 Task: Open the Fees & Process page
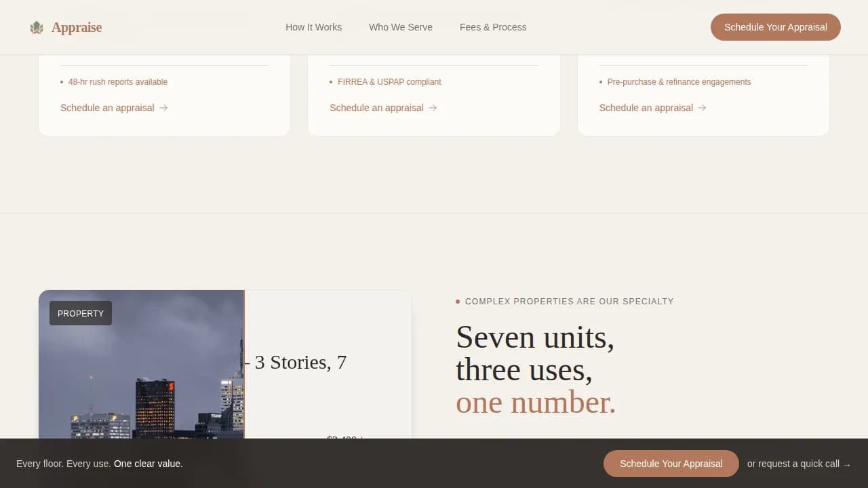click(x=493, y=27)
